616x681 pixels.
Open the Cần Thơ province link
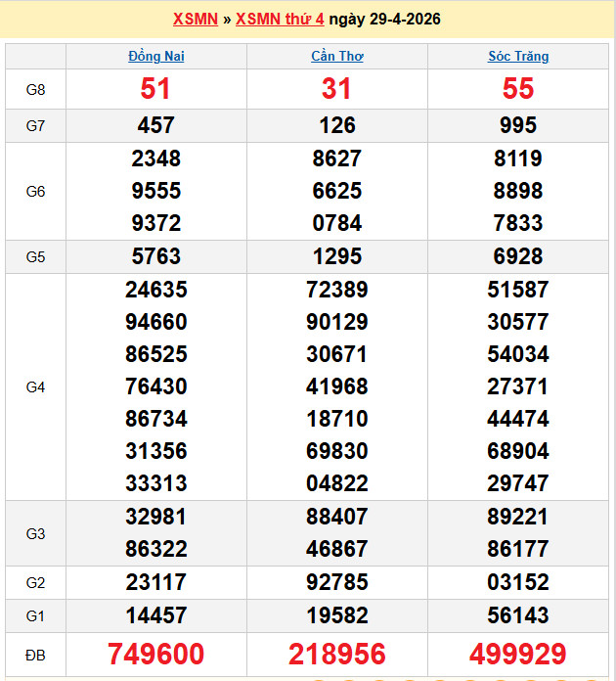[337, 57]
